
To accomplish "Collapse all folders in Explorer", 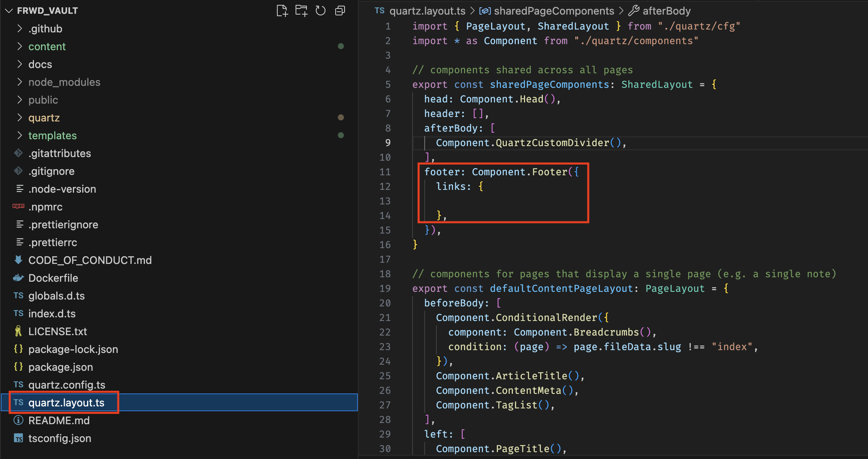I will (x=340, y=11).
